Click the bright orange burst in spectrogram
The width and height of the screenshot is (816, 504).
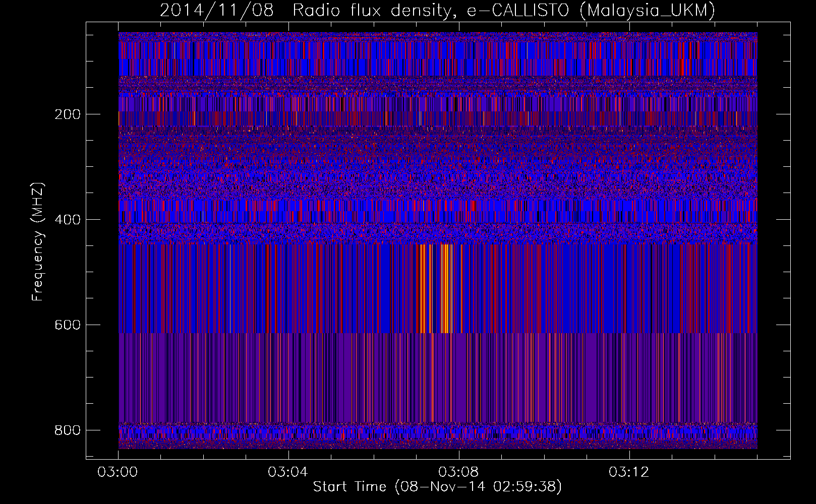pos(446,288)
